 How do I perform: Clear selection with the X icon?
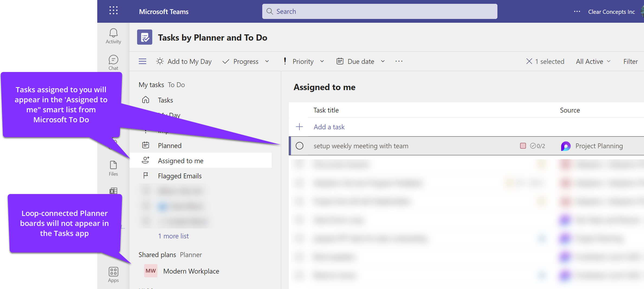(529, 61)
